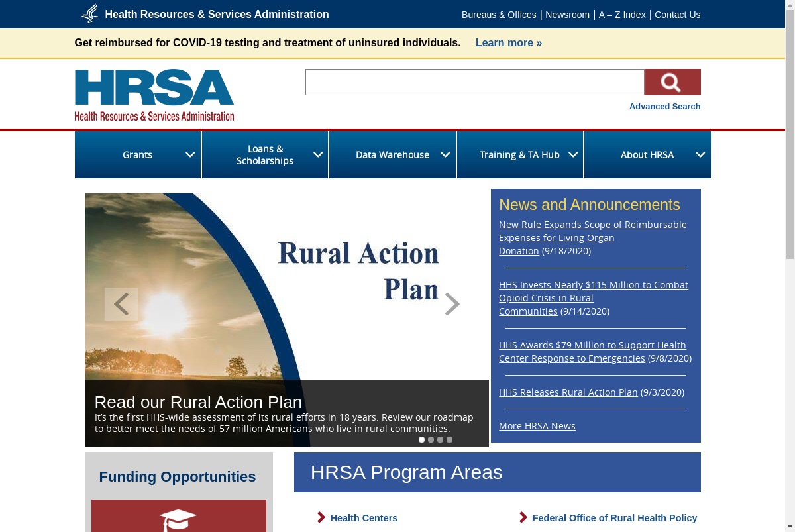Click the graduation cap funding icon
This screenshot has width=795, height=532.
click(x=179, y=520)
